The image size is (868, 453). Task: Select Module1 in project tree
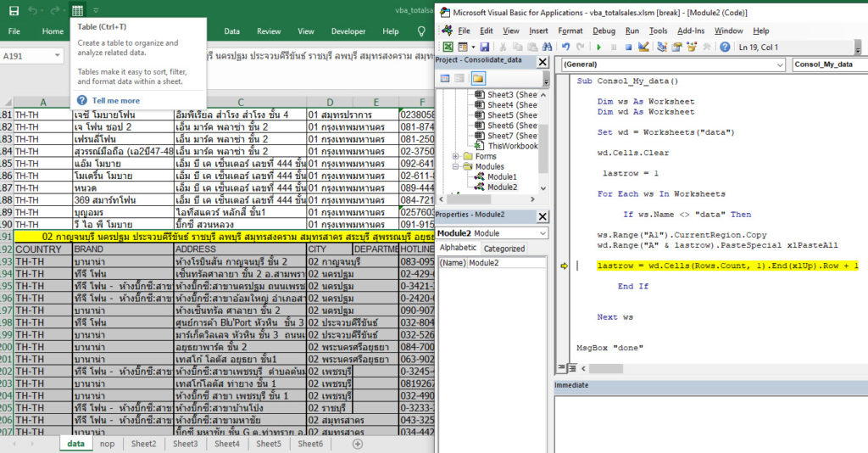[502, 176]
